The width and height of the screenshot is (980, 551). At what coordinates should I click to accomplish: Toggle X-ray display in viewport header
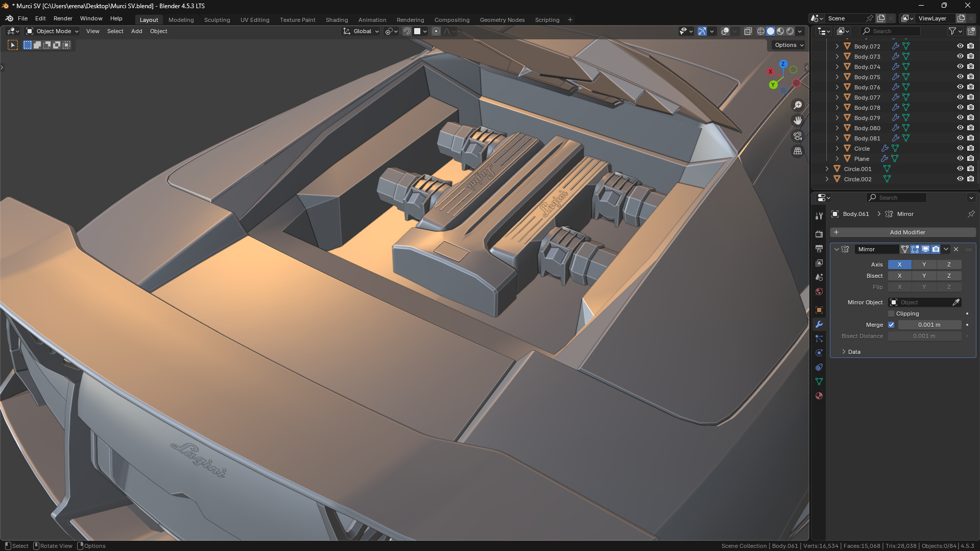[748, 31]
